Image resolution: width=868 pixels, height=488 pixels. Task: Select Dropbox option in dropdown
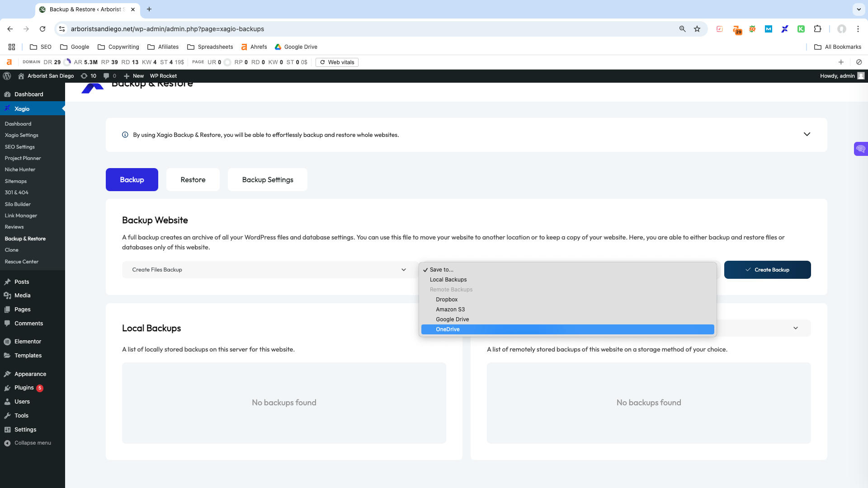[567, 300]
